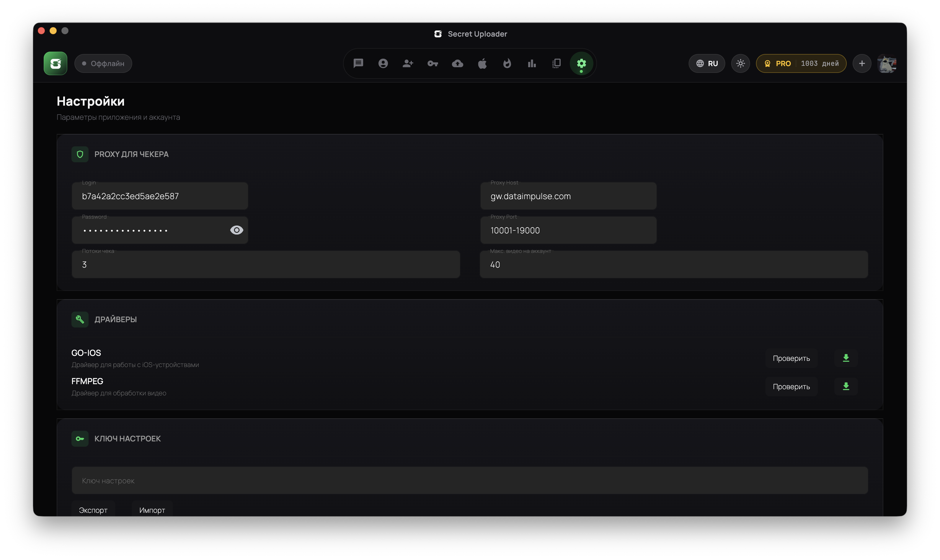Click Проверить for GO-IOS driver
This screenshot has height=560, width=940.
click(791, 358)
